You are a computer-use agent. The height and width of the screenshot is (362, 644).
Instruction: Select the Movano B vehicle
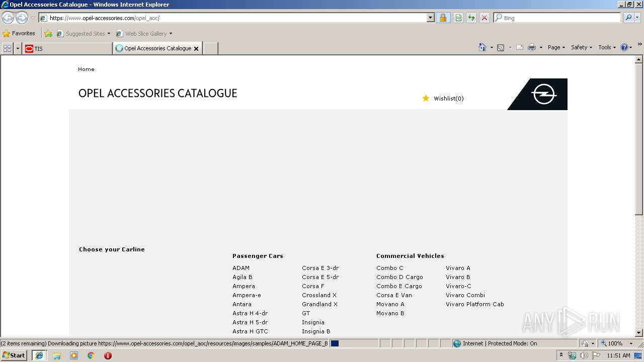(390, 313)
